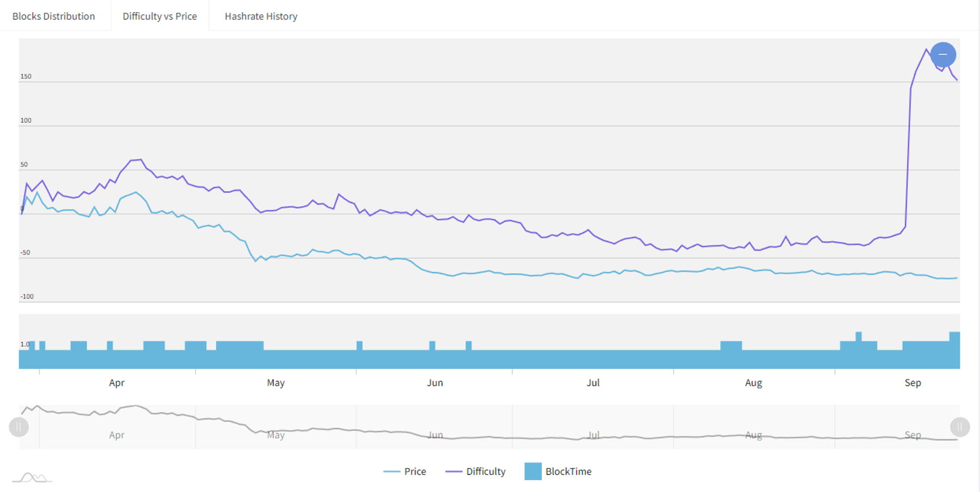Click the 150 value label on y-axis
Screen dimensions: 980x492
26,76
